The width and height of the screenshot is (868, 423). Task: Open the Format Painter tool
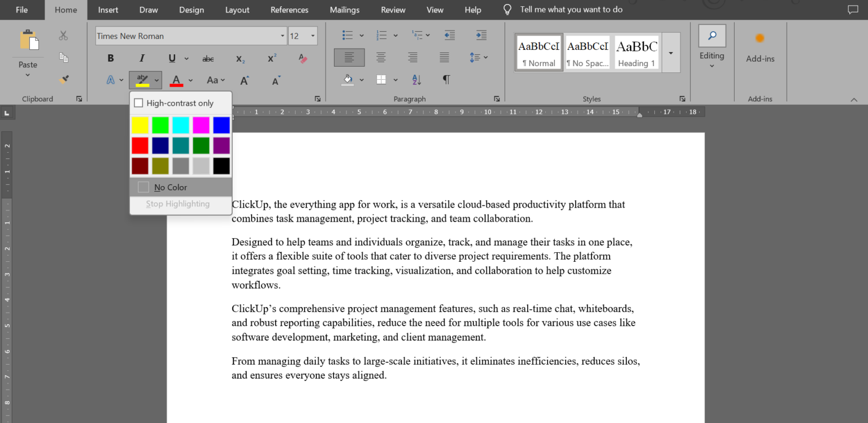pos(63,79)
